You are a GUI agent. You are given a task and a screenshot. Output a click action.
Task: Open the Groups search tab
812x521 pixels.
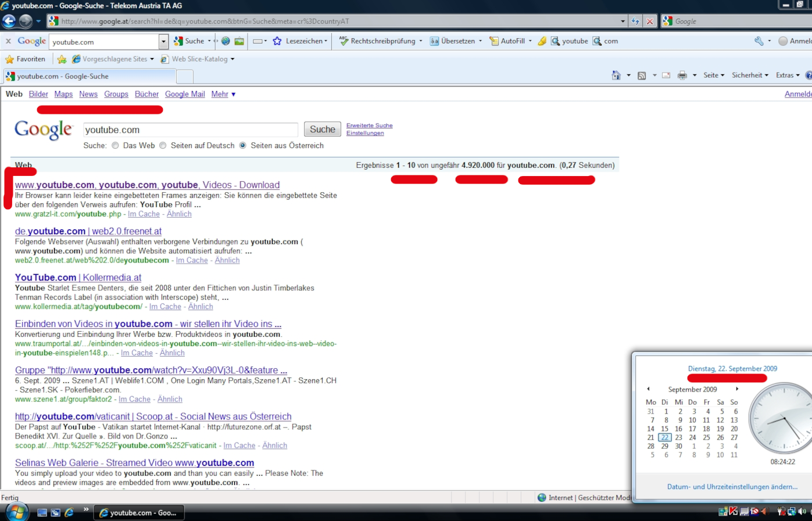coord(116,94)
